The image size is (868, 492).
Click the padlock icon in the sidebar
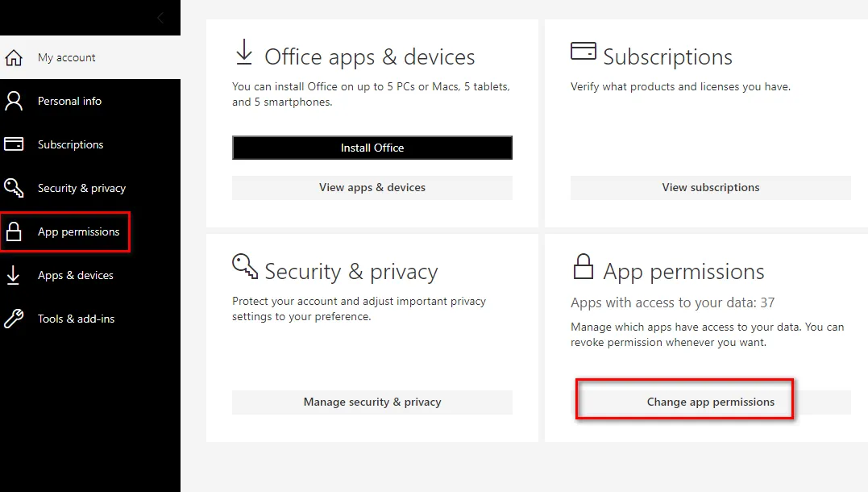pos(14,232)
